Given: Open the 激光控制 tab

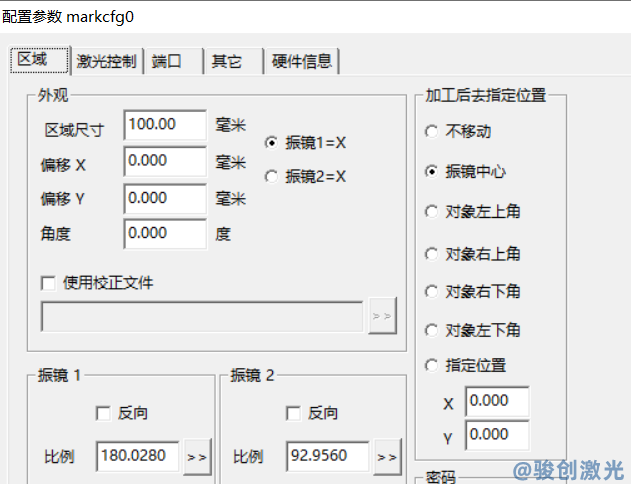Looking at the screenshot, I should (107, 62).
